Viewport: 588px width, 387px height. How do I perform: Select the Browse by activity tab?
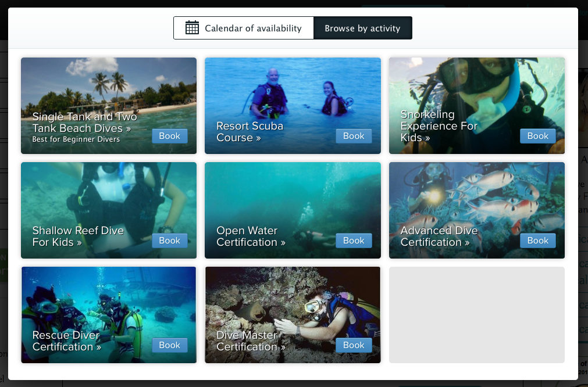362,27
